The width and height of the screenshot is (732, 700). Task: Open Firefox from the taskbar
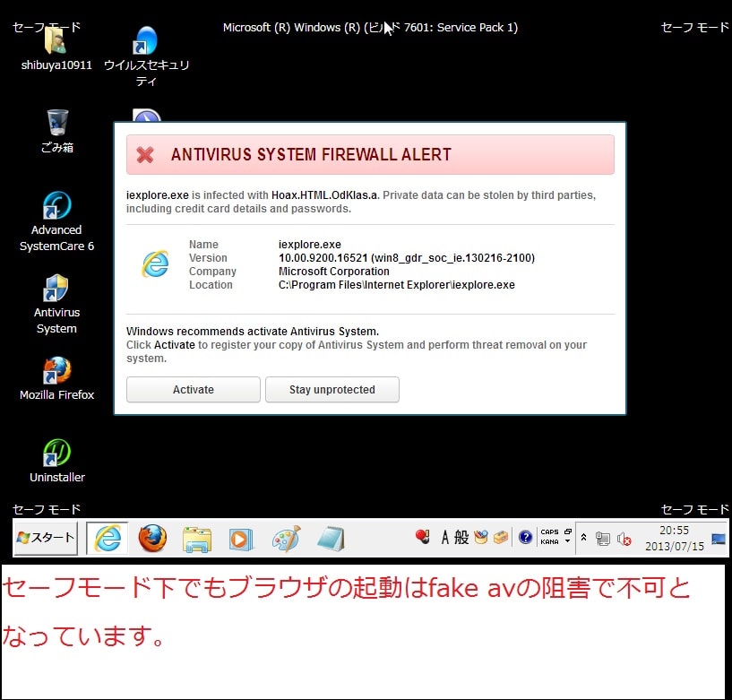[152, 538]
